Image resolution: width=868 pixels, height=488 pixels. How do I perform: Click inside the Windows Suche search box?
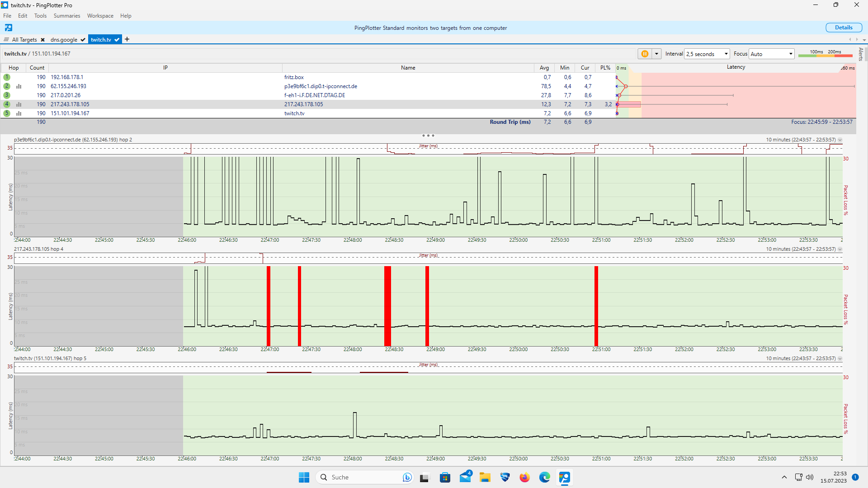[362, 477]
